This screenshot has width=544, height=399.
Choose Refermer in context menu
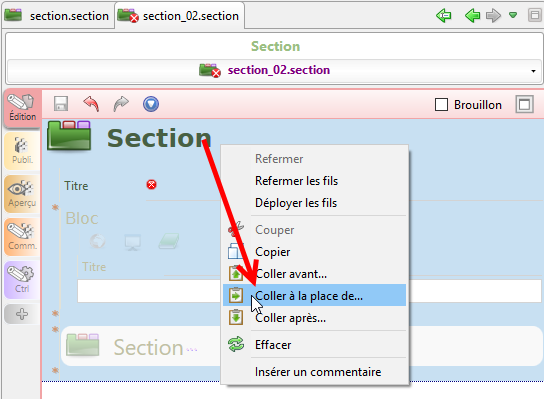click(x=315, y=159)
